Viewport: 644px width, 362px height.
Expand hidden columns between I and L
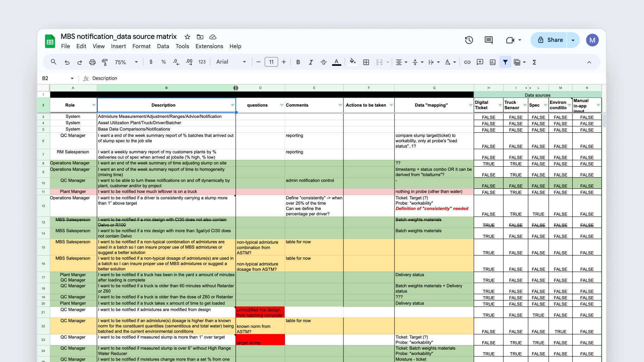click(x=528, y=88)
